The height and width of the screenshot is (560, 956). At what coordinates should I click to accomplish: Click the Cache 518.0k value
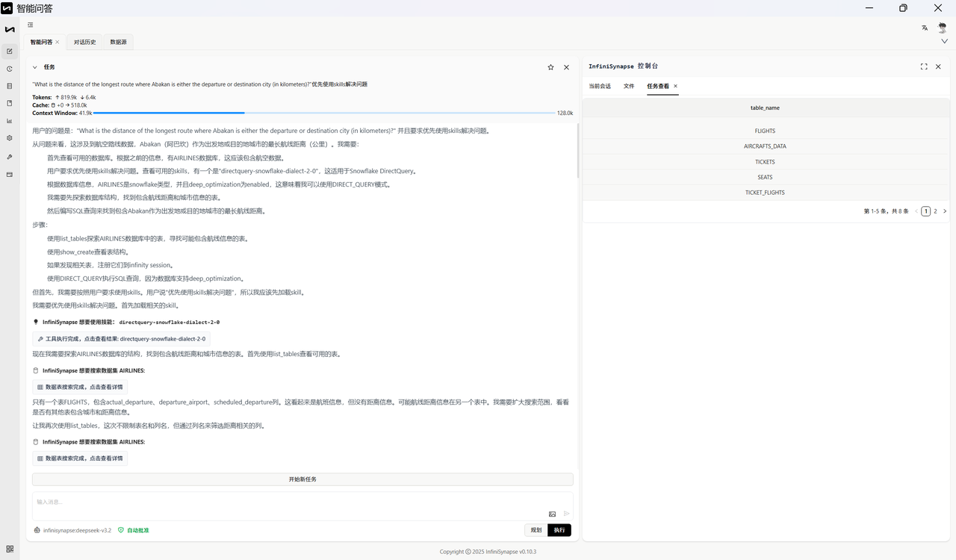pyautogui.click(x=79, y=105)
